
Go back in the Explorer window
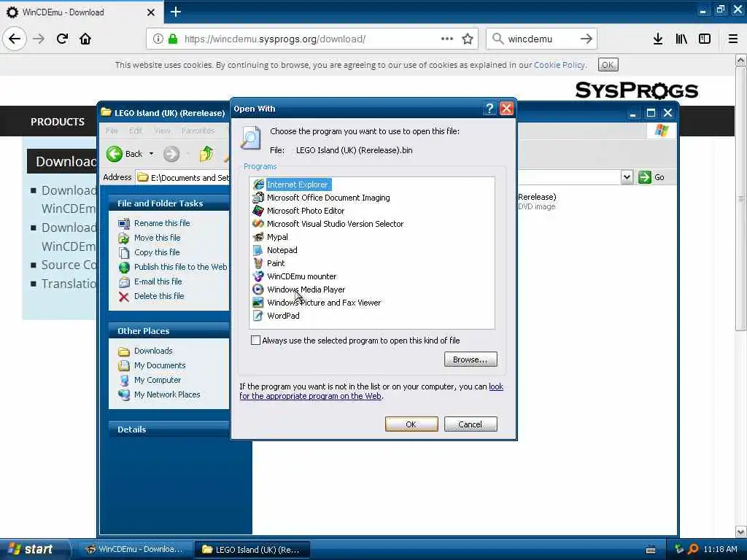[x=124, y=154]
